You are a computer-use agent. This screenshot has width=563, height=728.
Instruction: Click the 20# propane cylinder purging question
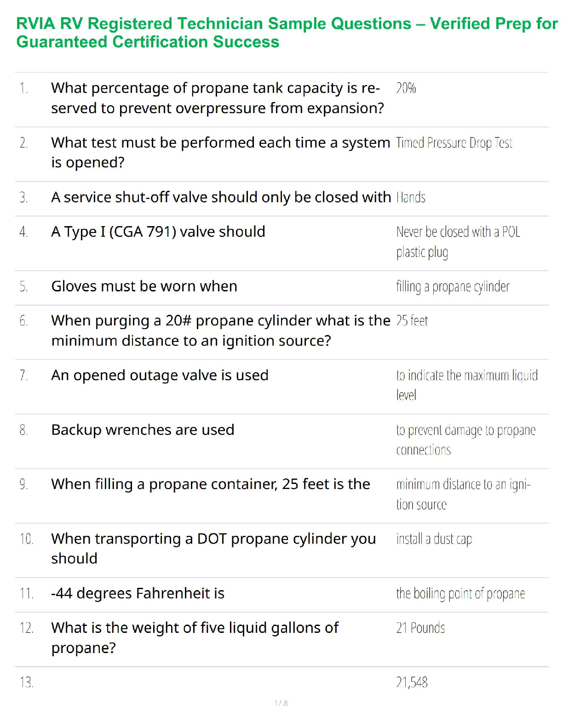(220, 330)
